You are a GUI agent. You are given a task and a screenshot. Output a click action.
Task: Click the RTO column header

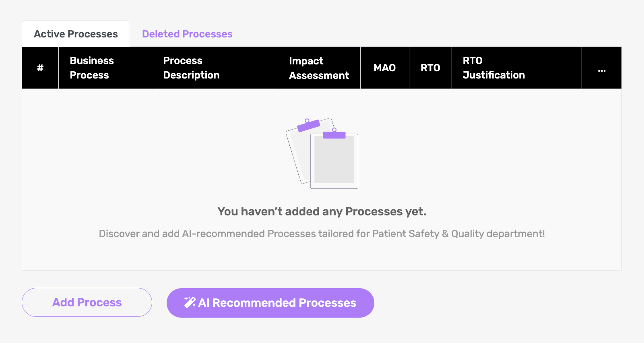coord(430,68)
